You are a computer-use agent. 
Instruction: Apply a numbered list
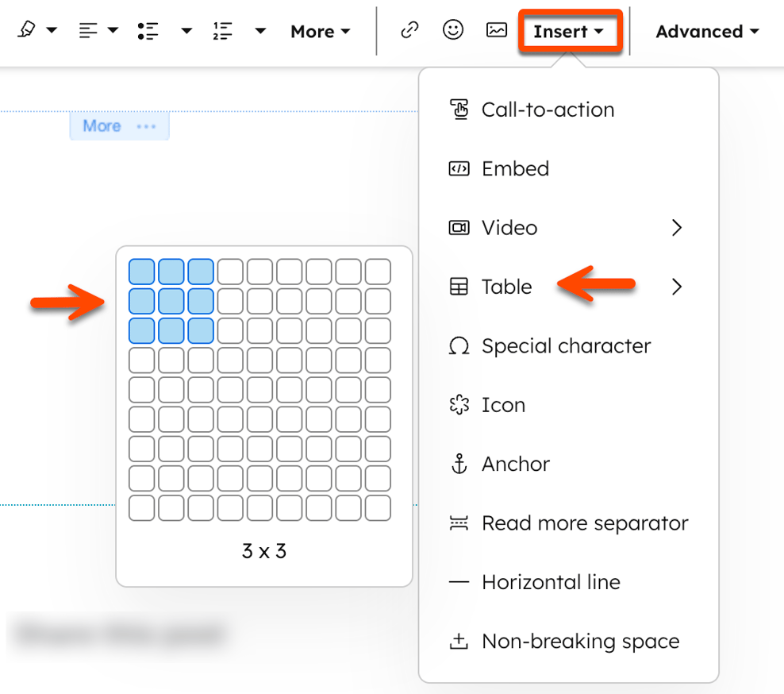(x=223, y=30)
